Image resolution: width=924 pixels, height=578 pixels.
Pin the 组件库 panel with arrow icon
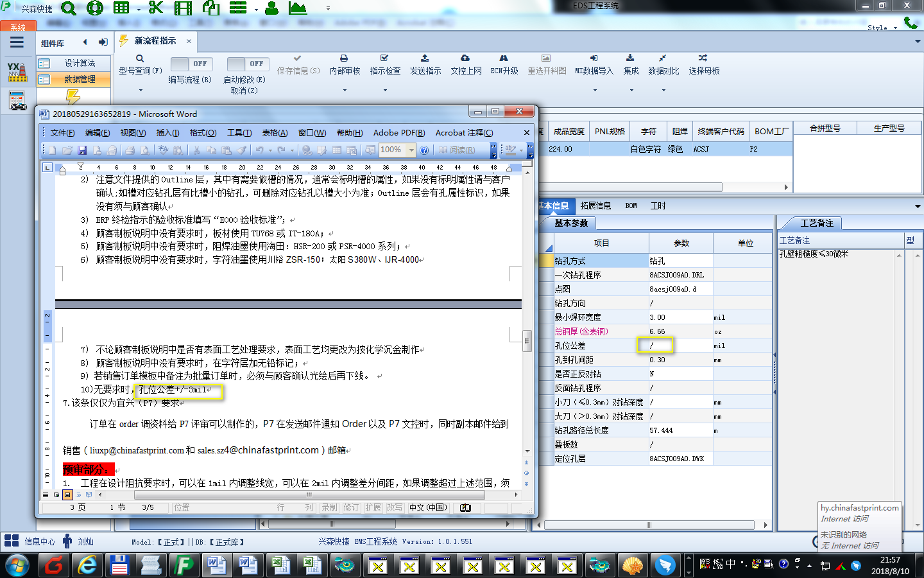click(x=103, y=42)
